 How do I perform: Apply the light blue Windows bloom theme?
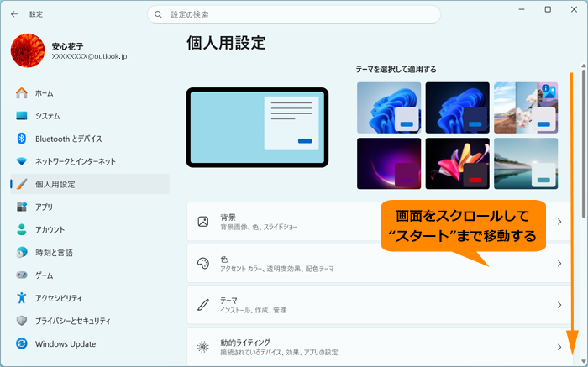click(389, 107)
